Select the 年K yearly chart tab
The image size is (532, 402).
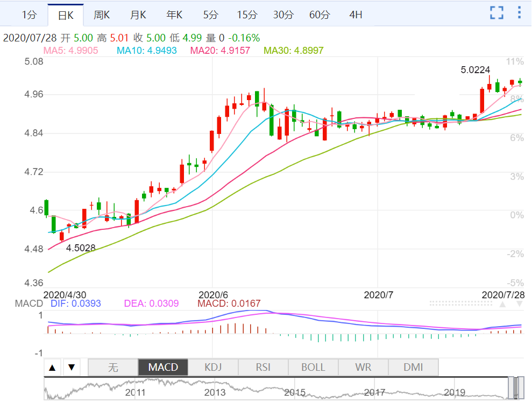point(174,15)
